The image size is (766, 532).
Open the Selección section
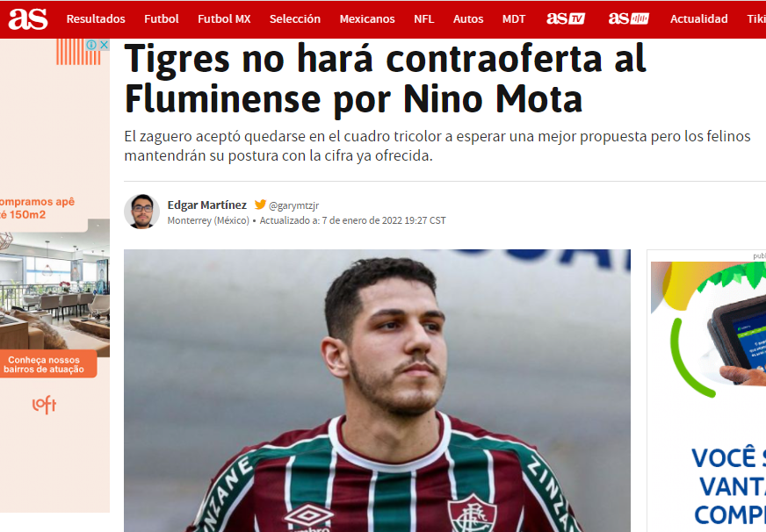coord(295,19)
